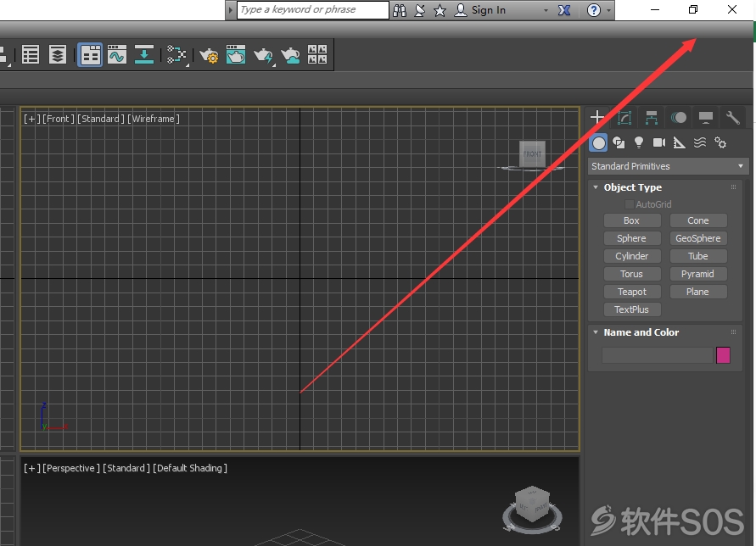Screen dimensions: 756x546
Task: Click the object name input field
Action: pyautogui.click(x=658, y=355)
